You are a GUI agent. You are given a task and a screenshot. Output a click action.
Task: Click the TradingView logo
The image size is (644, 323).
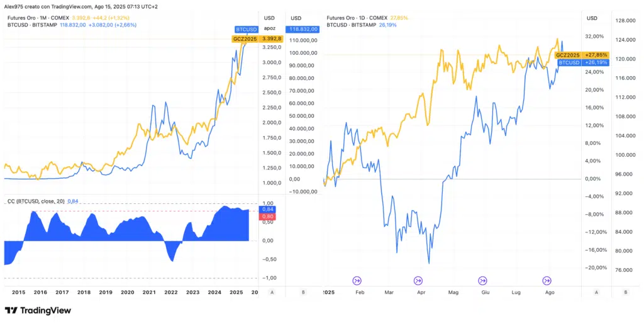[38, 310]
